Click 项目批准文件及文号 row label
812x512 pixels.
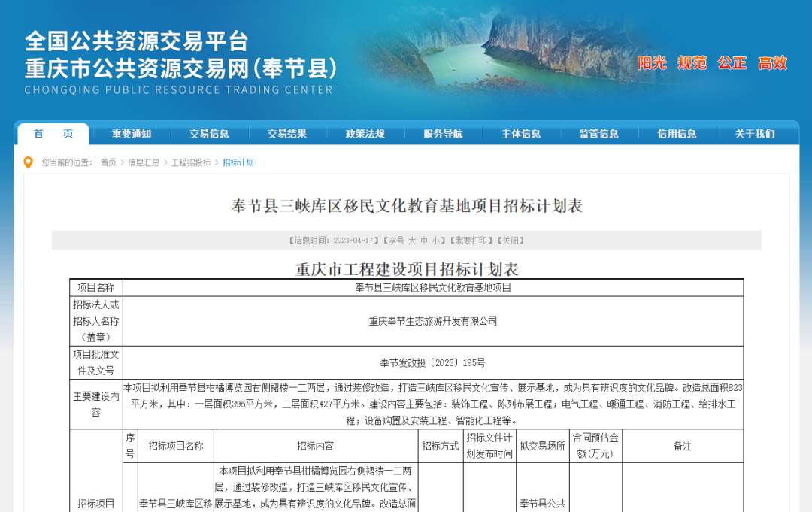95,362
